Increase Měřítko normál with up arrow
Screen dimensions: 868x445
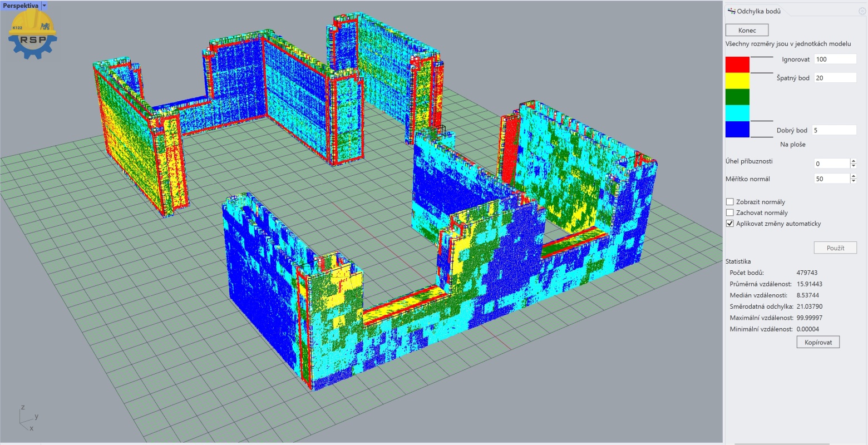click(854, 176)
